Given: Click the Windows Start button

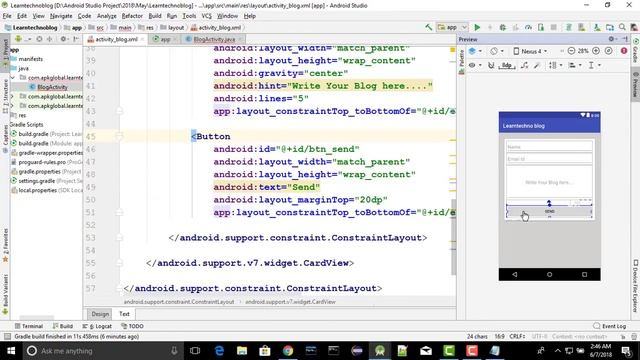Looking at the screenshot, I should pyautogui.click(x=11, y=351).
